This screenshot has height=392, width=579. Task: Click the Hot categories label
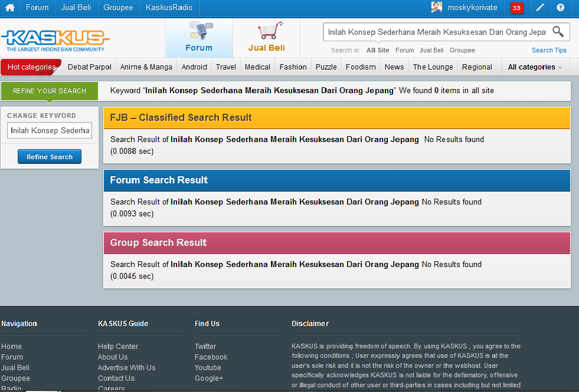coord(31,67)
